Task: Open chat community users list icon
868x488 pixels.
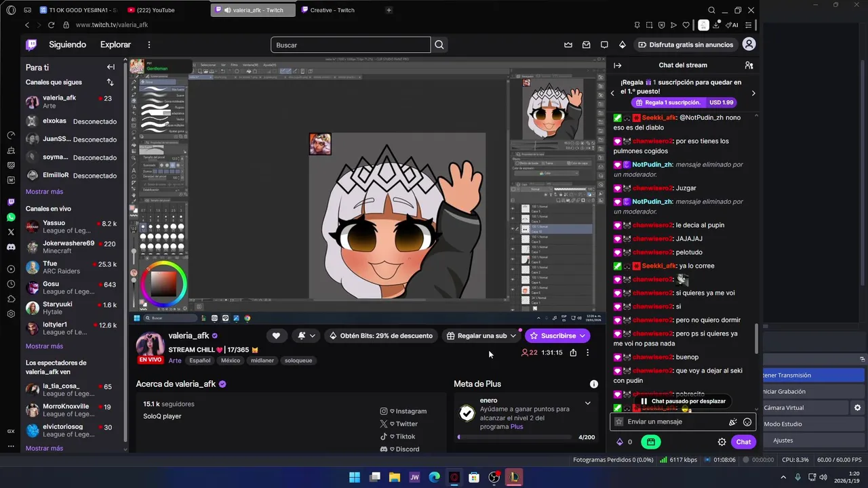Action: click(x=749, y=65)
